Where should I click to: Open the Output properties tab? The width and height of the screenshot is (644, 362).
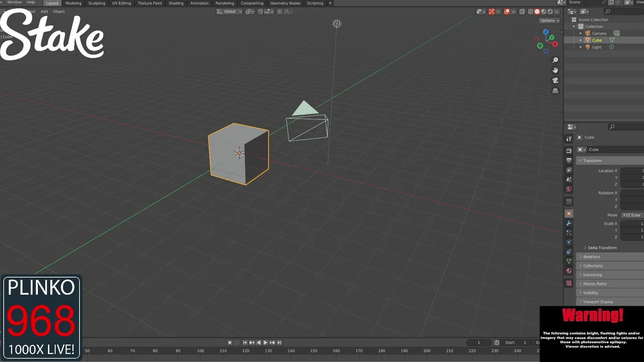pos(569,160)
